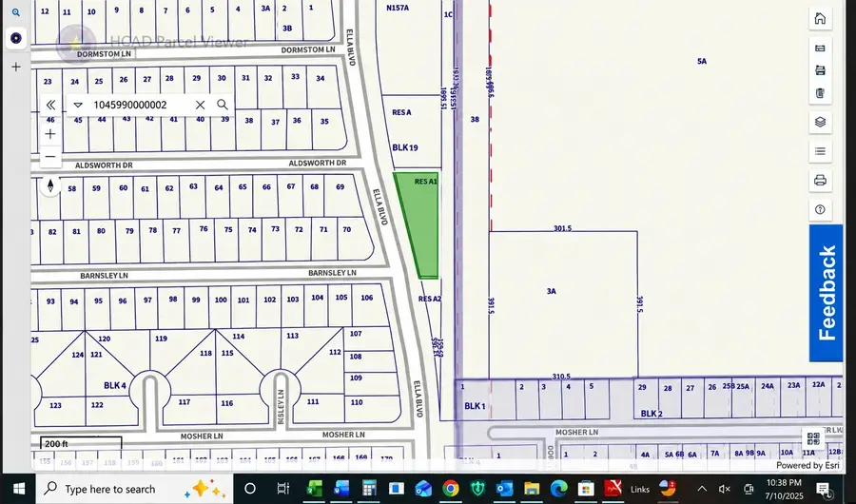The width and height of the screenshot is (856, 504).
Task: Collapse the search panel with double chevron
Action: (50, 105)
